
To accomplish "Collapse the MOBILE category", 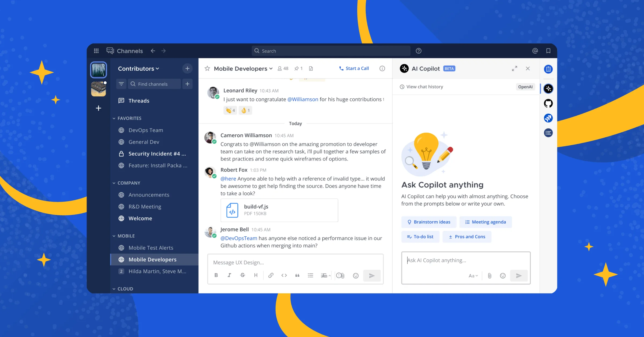I will (x=124, y=236).
